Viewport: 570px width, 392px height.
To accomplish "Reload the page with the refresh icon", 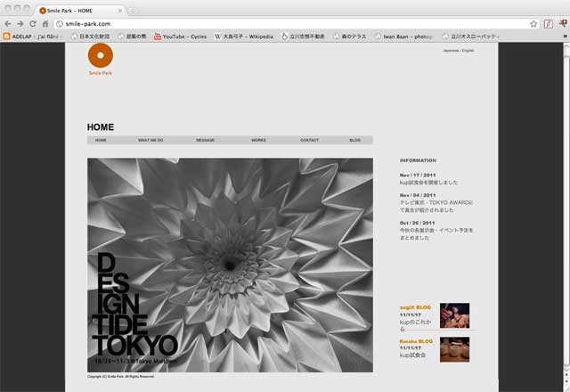I will [33, 24].
